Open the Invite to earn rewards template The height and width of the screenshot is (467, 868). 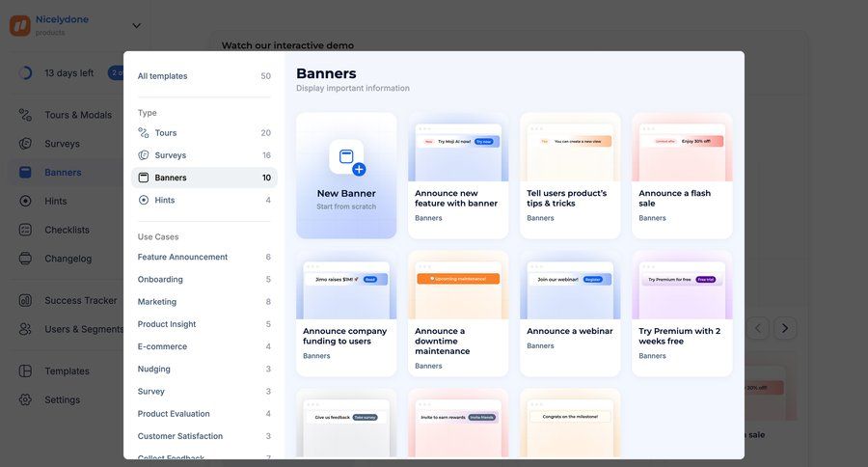[458, 424]
